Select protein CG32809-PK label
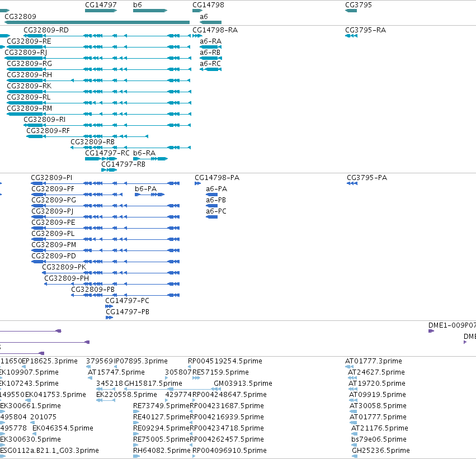 click(x=64, y=267)
